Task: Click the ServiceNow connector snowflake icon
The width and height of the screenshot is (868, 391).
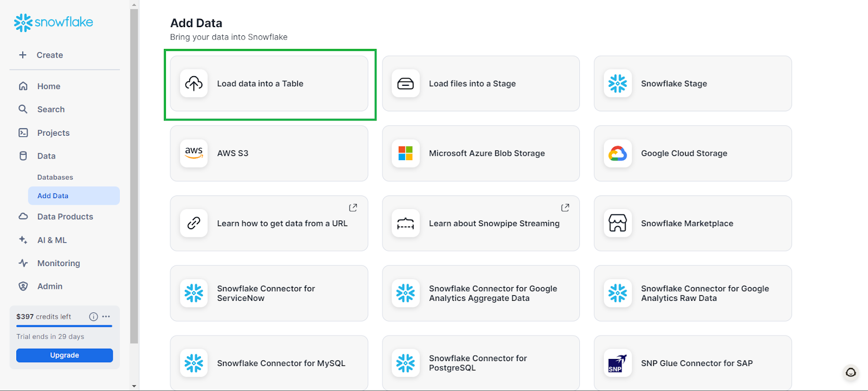Action: tap(194, 293)
